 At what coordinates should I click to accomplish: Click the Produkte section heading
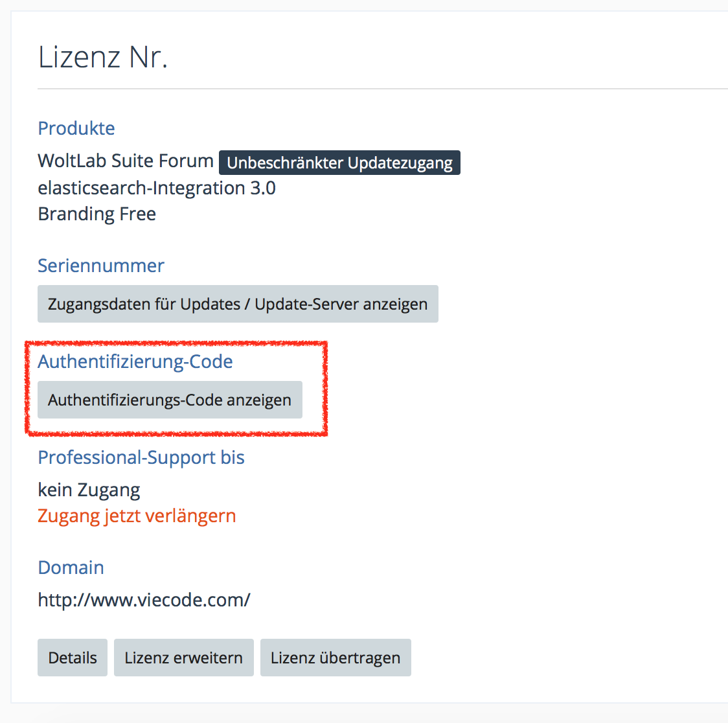76,128
